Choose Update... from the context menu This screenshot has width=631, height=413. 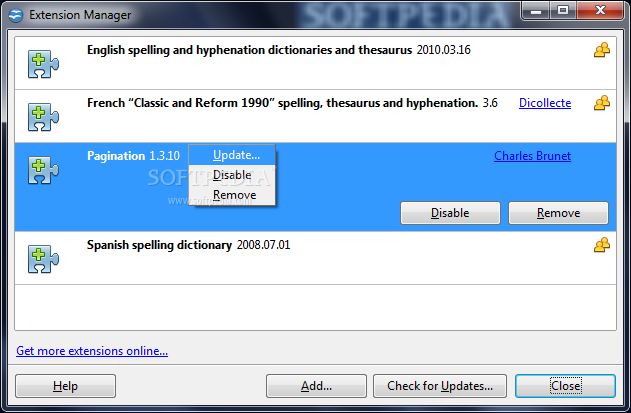click(232, 155)
